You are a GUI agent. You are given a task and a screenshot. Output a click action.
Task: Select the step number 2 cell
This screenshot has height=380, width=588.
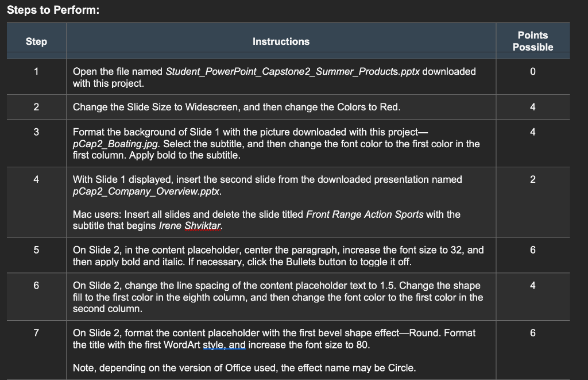(x=36, y=107)
